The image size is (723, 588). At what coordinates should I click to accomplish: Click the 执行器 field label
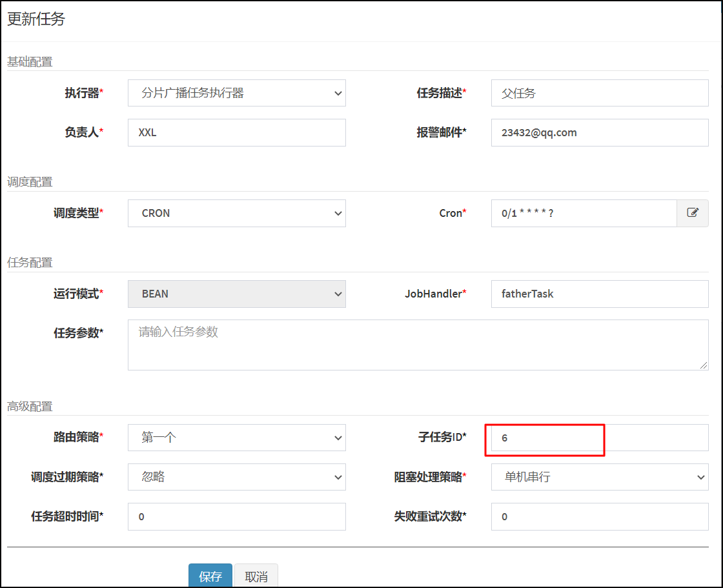tap(84, 93)
